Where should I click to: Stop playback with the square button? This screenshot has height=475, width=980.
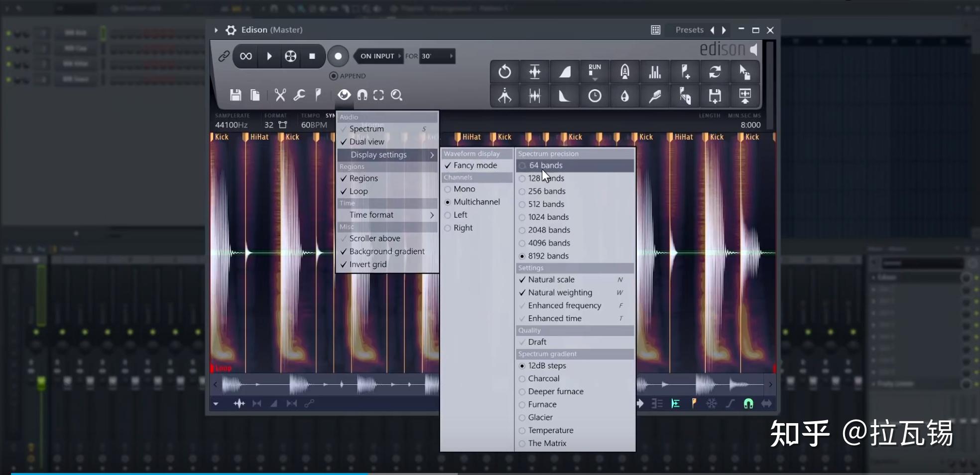click(x=312, y=56)
